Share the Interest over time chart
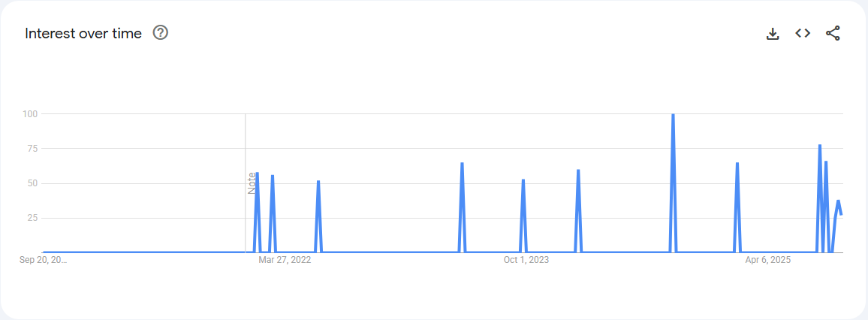 tap(833, 33)
